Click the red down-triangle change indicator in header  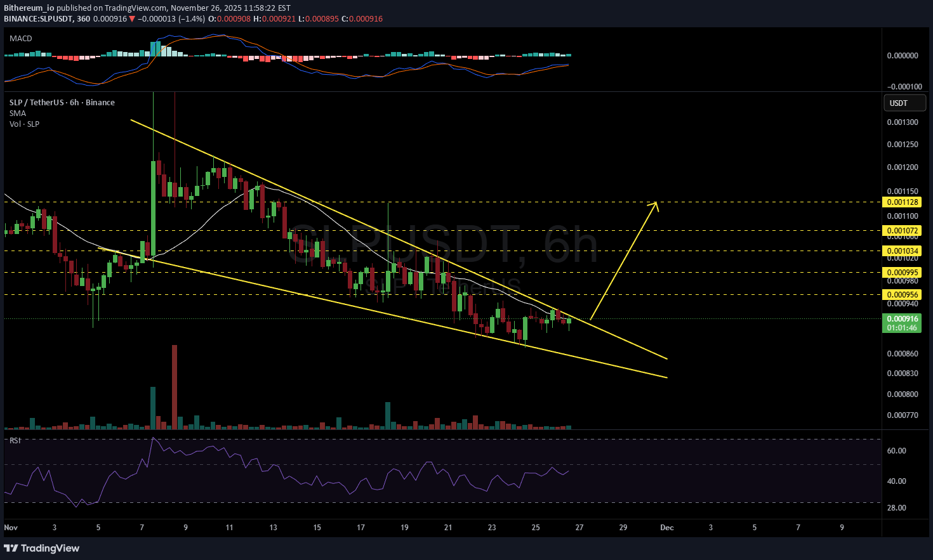[132, 19]
